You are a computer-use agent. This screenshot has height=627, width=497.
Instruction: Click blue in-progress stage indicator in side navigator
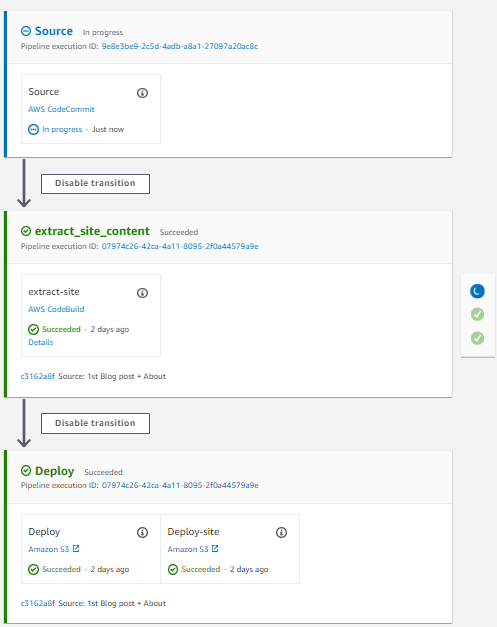pos(477,291)
